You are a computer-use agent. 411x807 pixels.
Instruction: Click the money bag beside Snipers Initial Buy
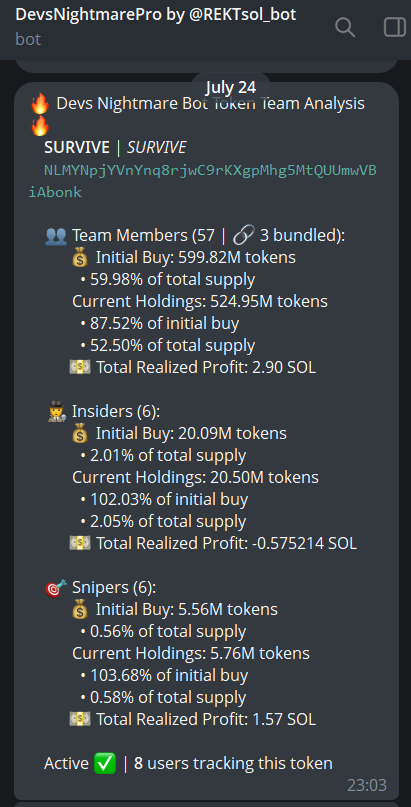click(80, 609)
